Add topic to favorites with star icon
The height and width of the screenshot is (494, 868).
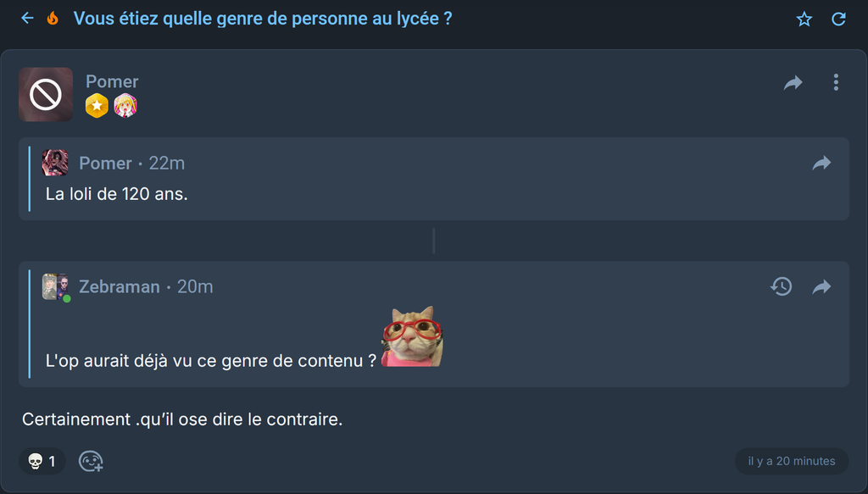[x=804, y=19]
